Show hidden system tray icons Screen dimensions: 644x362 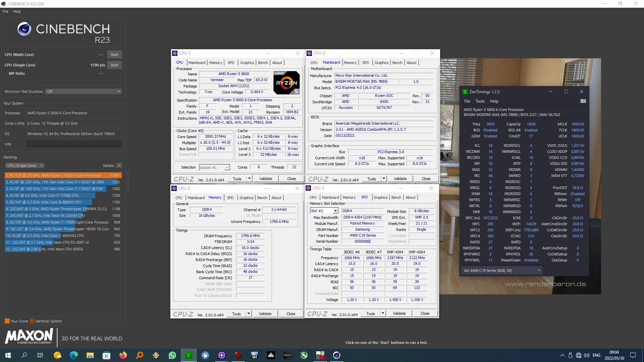pyautogui.click(x=562, y=355)
